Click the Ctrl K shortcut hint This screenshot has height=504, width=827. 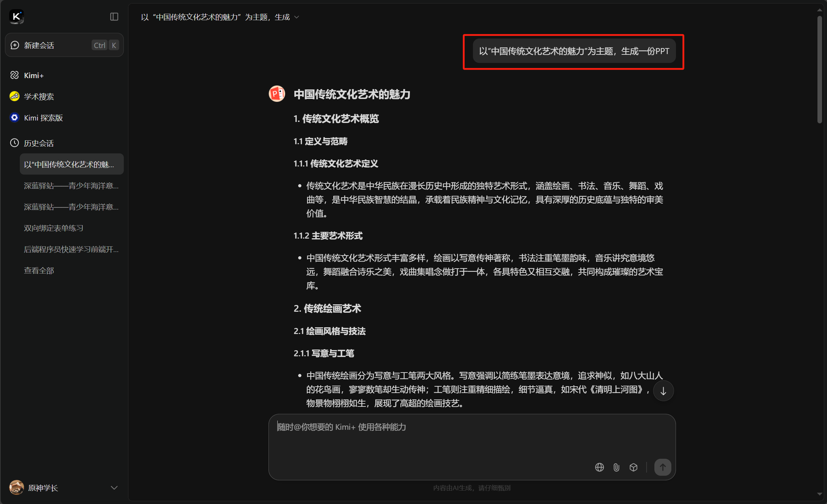(105, 45)
